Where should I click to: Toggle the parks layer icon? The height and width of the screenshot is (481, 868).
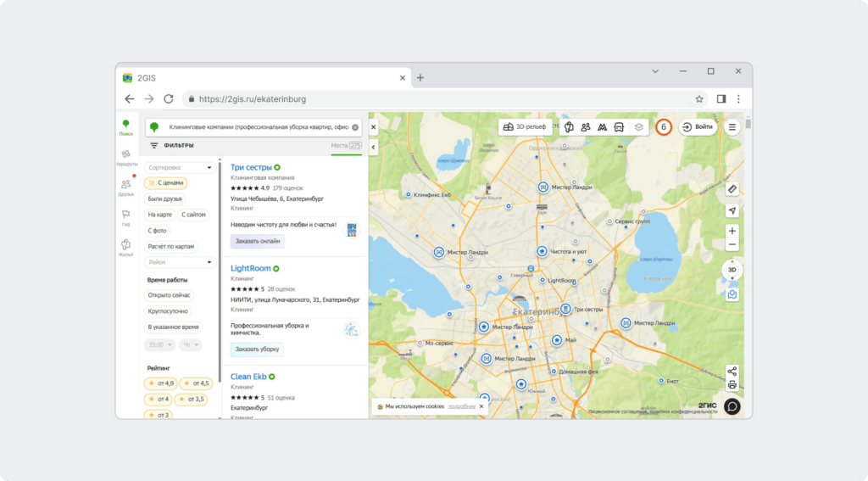(x=569, y=127)
